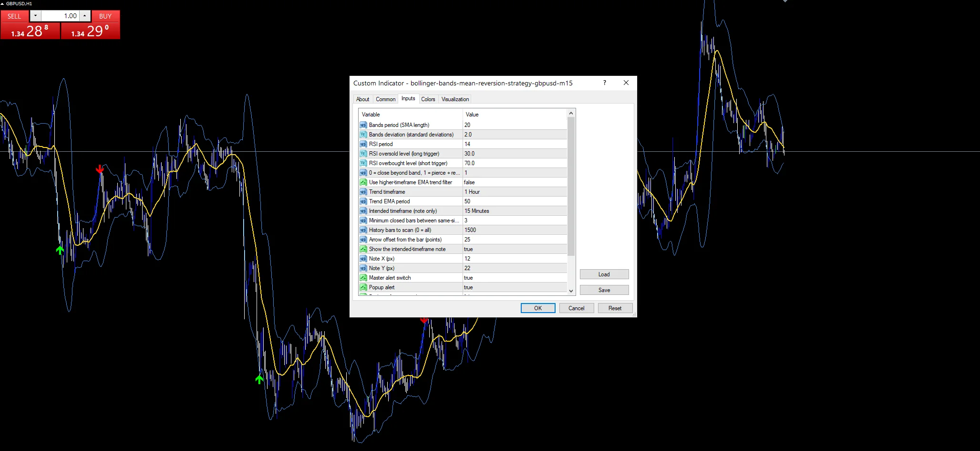Screen dimensions: 980x451
Task: Click the inputs list scrollbar thumb
Action: (x=571, y=186)
